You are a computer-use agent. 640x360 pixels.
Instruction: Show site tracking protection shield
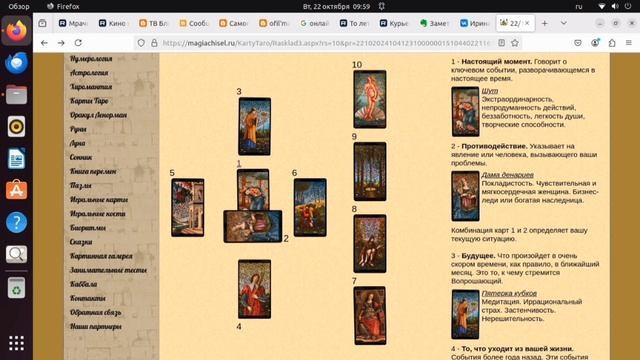[x=141, y=43]
